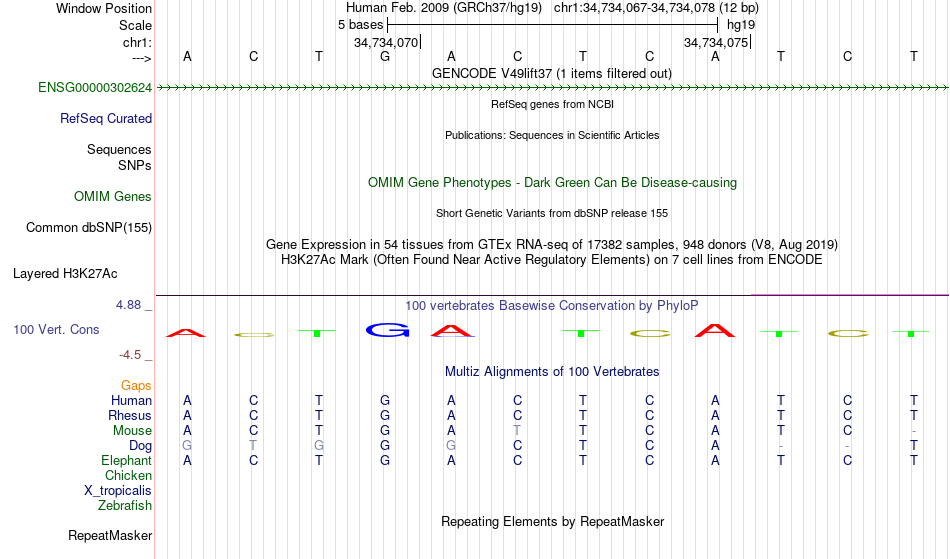This screenshot has height=559, width=950.
Task: Click Short Genetic Variants from dbSNP title
Action: 552,213
